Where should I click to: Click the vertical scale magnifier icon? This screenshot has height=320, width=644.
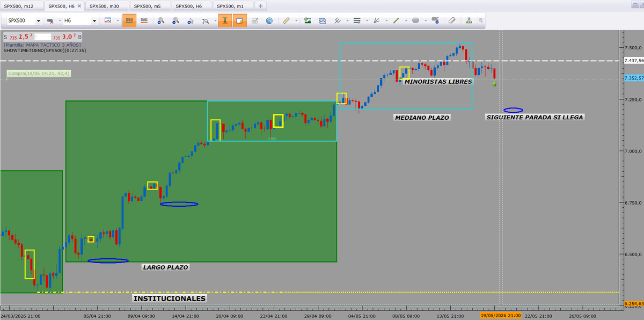click(x=206, y=21)
